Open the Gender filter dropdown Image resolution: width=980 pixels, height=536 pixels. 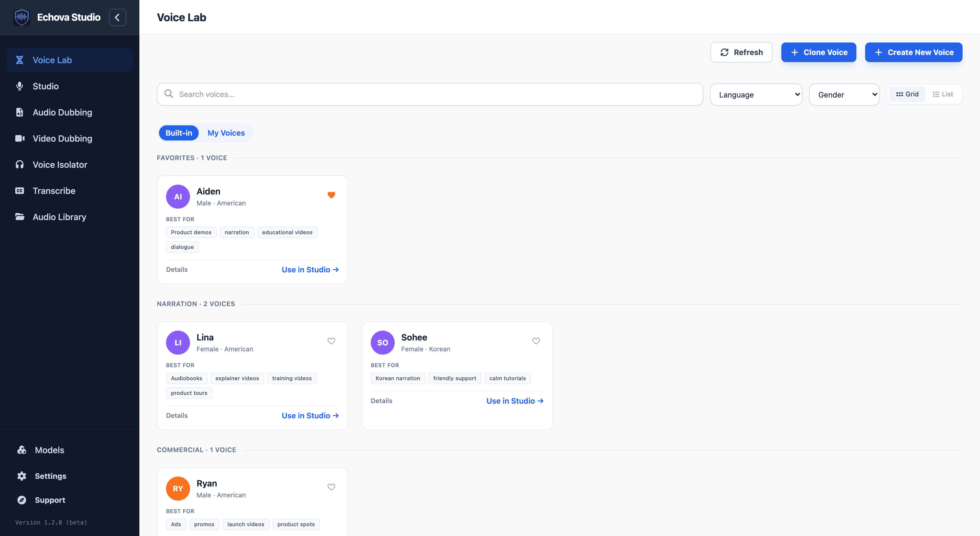tap(844, 95)
